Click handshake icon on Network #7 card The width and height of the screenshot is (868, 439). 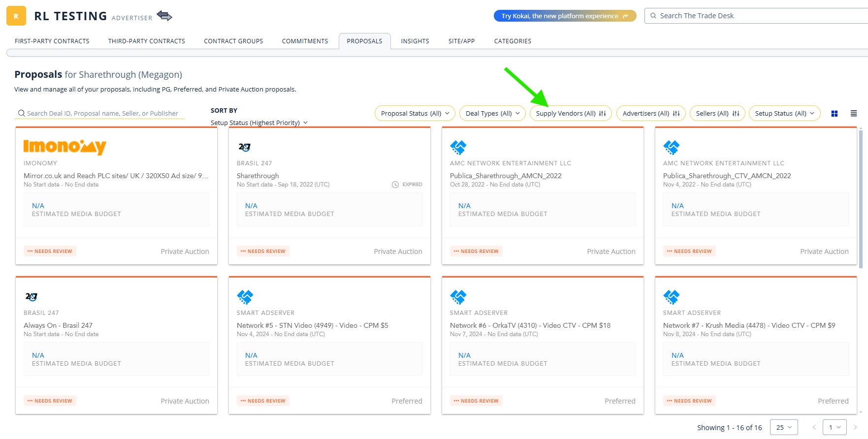(x=672, y=297)
